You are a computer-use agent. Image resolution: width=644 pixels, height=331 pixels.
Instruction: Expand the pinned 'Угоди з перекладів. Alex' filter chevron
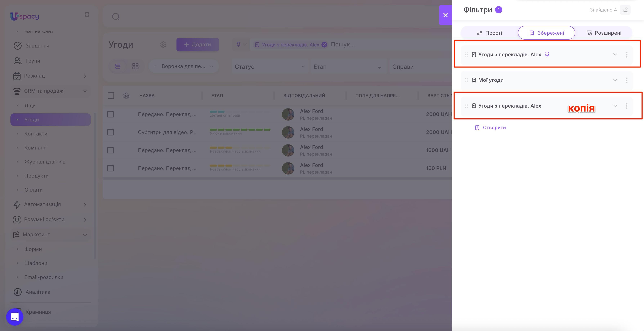(615, 55)
